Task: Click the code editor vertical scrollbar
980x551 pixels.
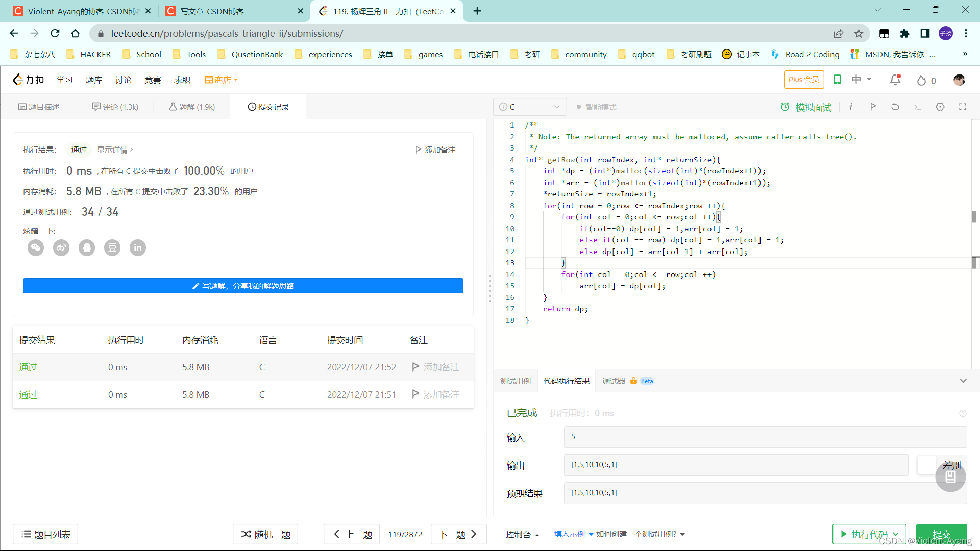Action: [974, 217]
